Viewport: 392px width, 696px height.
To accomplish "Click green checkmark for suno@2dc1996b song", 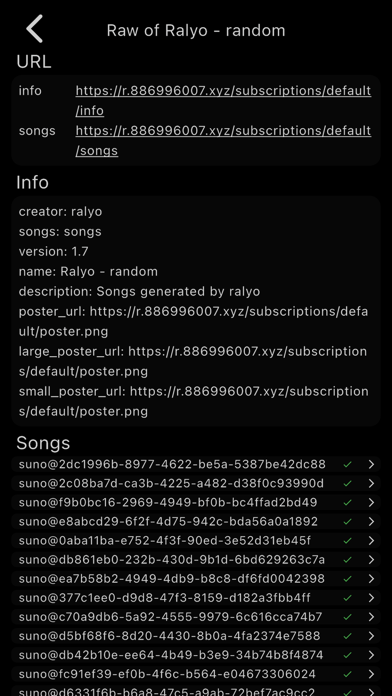I will 348,464.
